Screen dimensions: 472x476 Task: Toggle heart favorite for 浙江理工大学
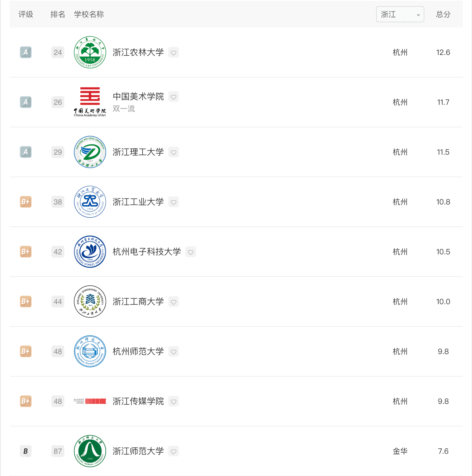click(x=174, y=152)
